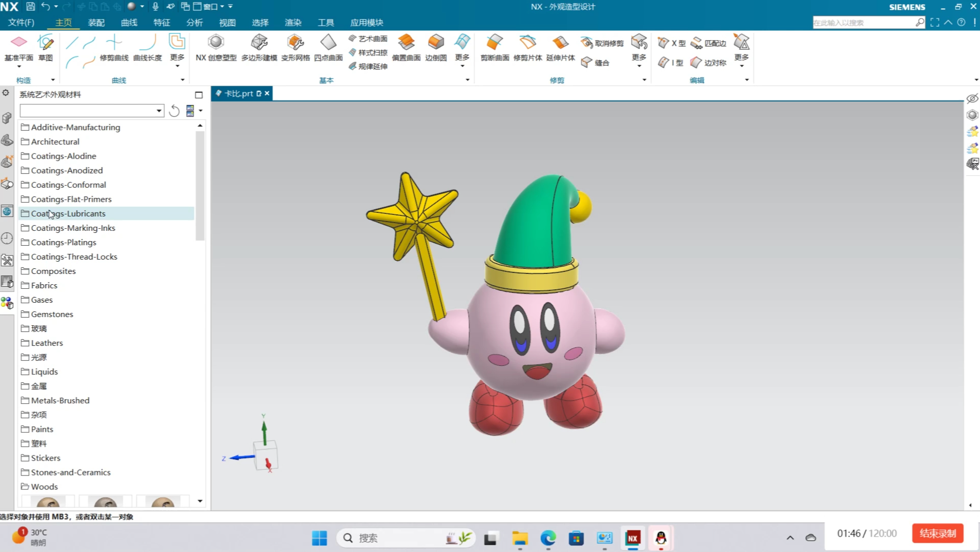Select the 边倒圆 edge blend tool
The height and width of the screenshot is (552, 980).
coord(436,48)
